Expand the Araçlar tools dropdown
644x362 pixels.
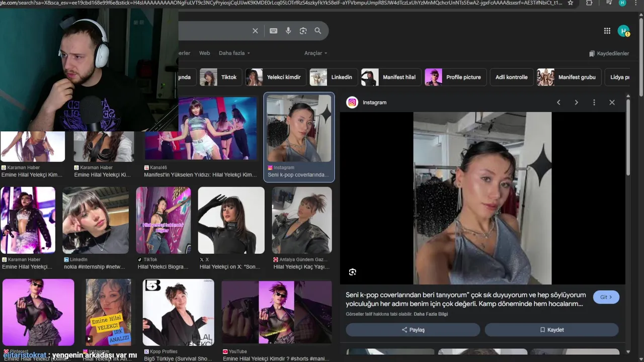pyautogui.click(x=315, y=53)
